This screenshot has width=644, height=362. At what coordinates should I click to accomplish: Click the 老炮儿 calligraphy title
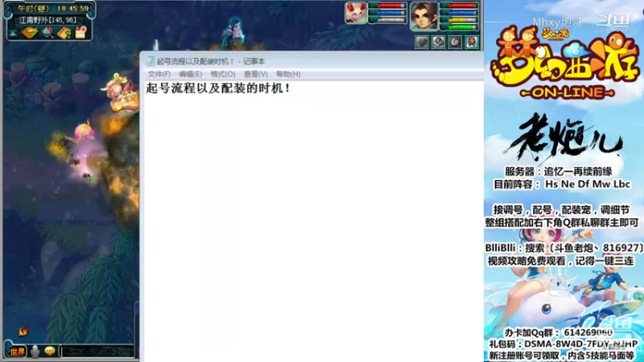pos(567,138)
